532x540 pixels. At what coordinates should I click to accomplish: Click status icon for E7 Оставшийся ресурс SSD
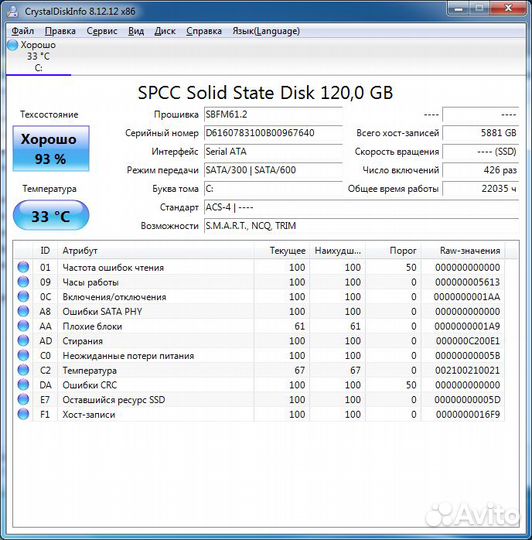pyautogui.click(x=23, y=399)
